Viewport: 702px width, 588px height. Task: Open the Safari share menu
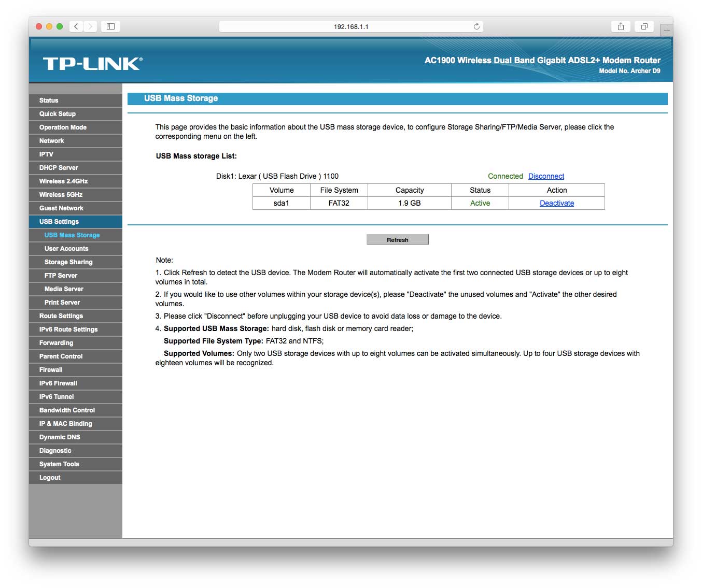click(621, 26)
